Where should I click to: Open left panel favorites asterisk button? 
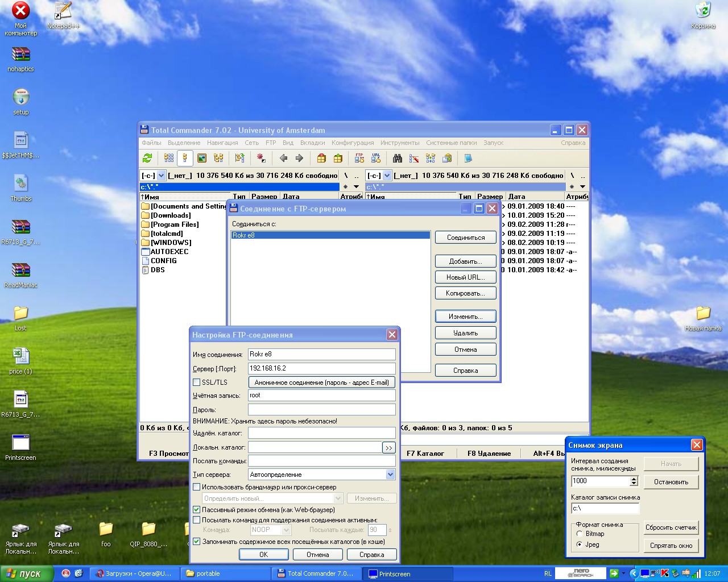[x=345, y=186]
